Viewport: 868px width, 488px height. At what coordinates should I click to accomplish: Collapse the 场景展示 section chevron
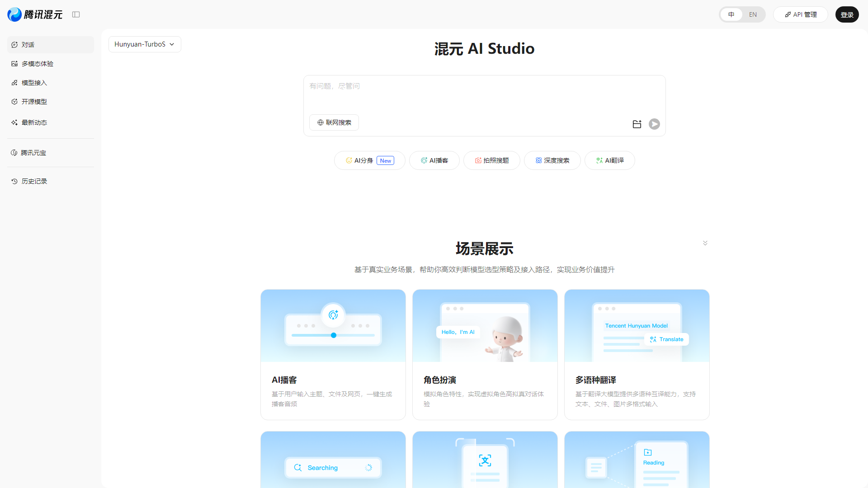[705, 243]
